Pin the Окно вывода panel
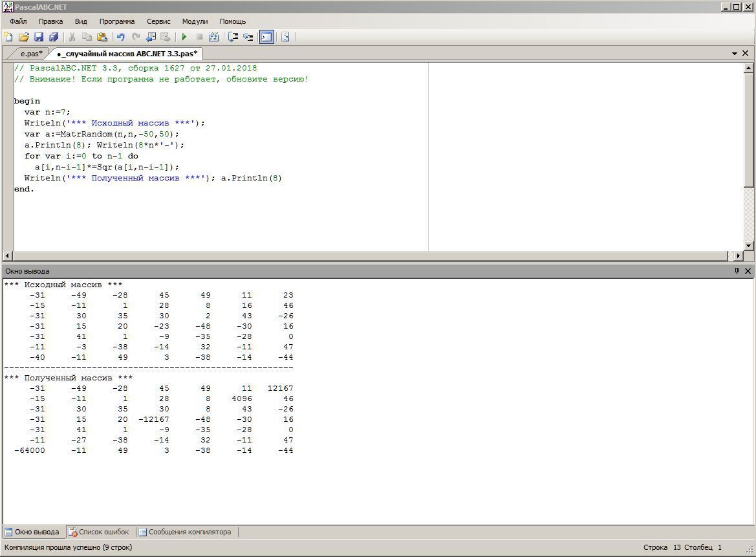Image resolution: width=756 pixels, height=557 pixels. (x=736, y=271)
